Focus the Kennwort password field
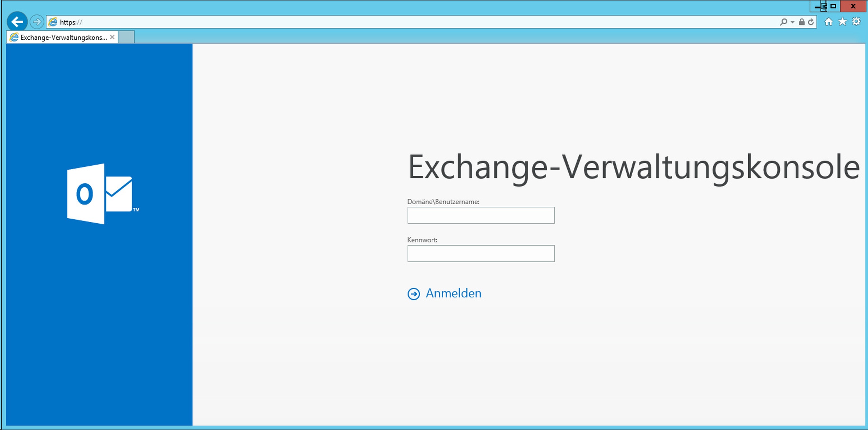Image resolution: width=868 pixels, height=430 pixels. [480, 254]
